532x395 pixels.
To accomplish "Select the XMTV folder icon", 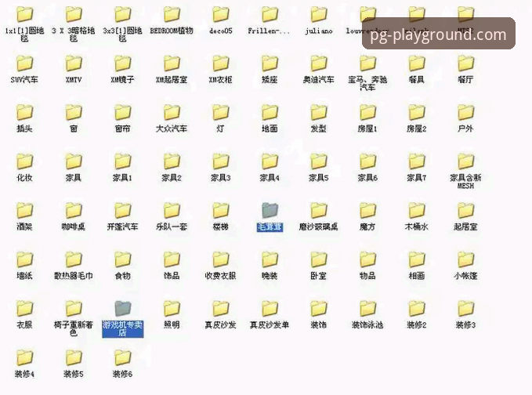I will 74,63.
